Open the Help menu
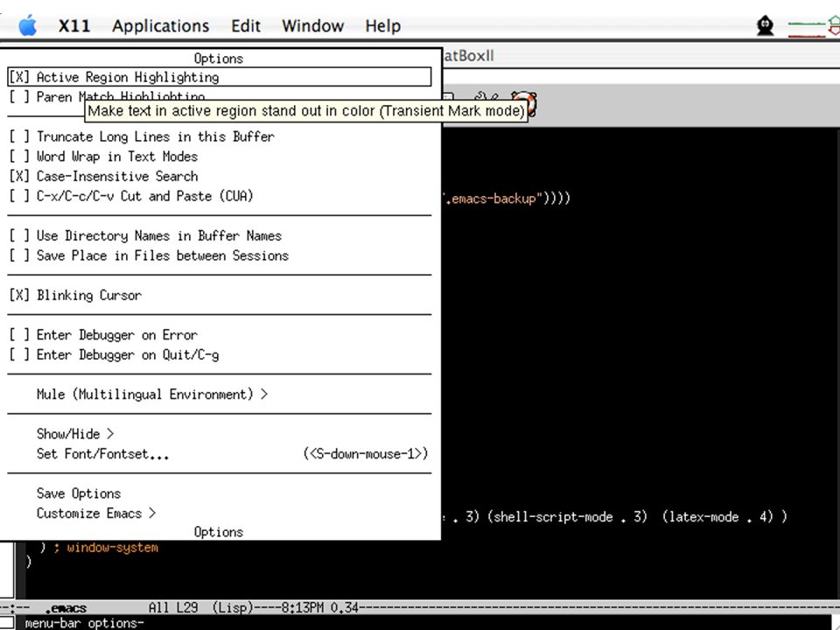 (383, 25)
